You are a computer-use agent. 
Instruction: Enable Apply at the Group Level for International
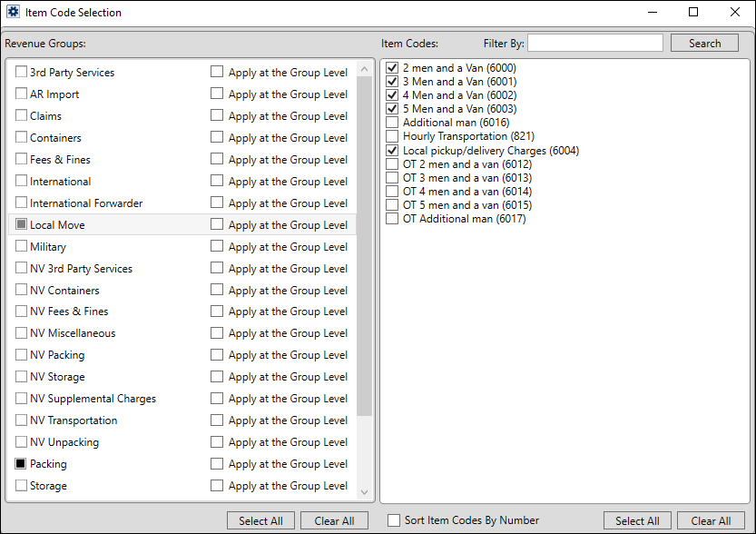pos(216,181)
